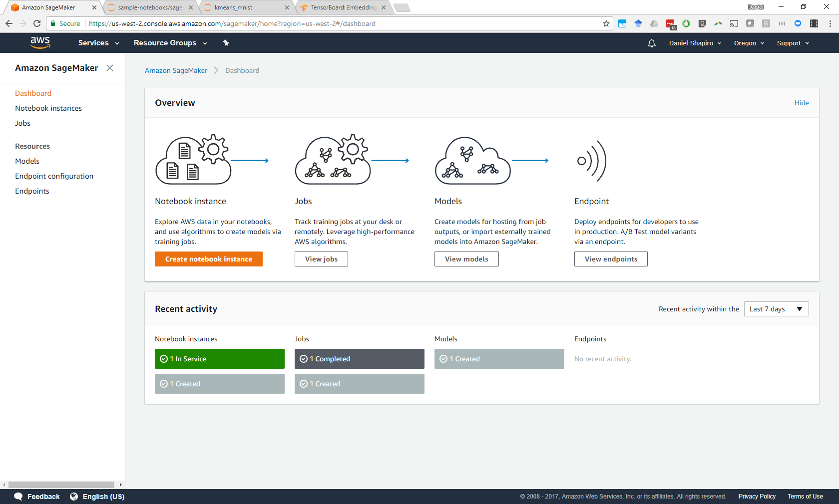The height and width of the screenshot is (504, 839).
Task: Click the curly-braces extension icon
Action: [x=782, y=23]
